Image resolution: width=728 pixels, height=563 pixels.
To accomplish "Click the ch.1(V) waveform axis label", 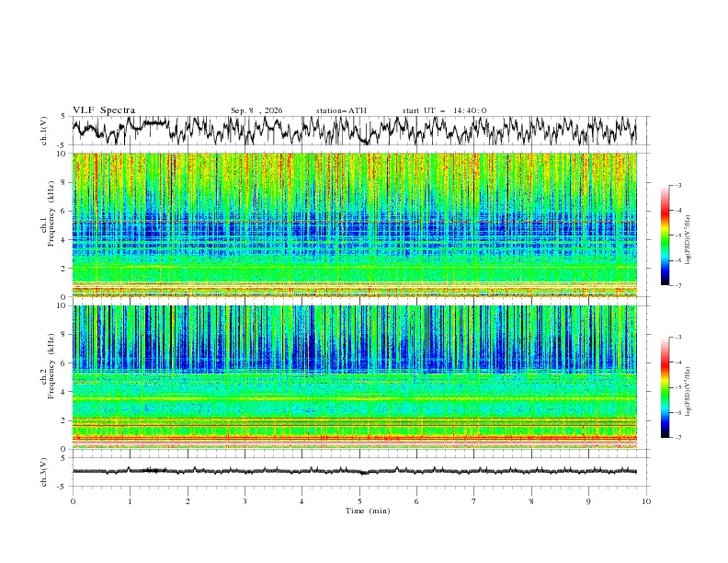I will pos(44,131).
